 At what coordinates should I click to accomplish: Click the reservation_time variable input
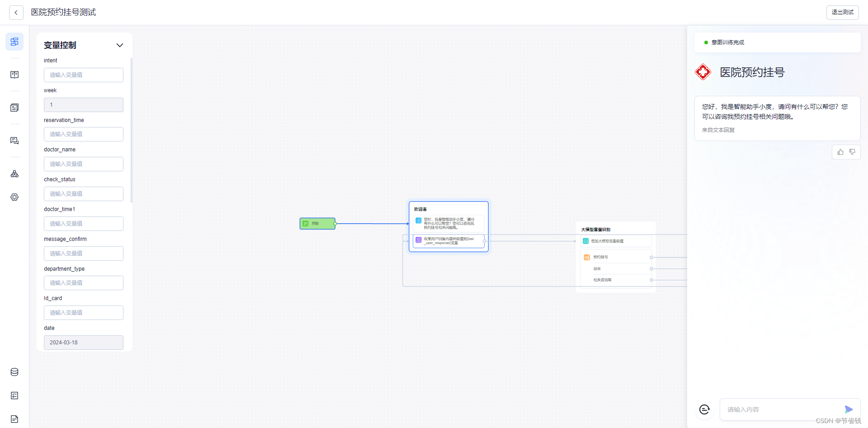pyautogui.click(x=84, y=134)
